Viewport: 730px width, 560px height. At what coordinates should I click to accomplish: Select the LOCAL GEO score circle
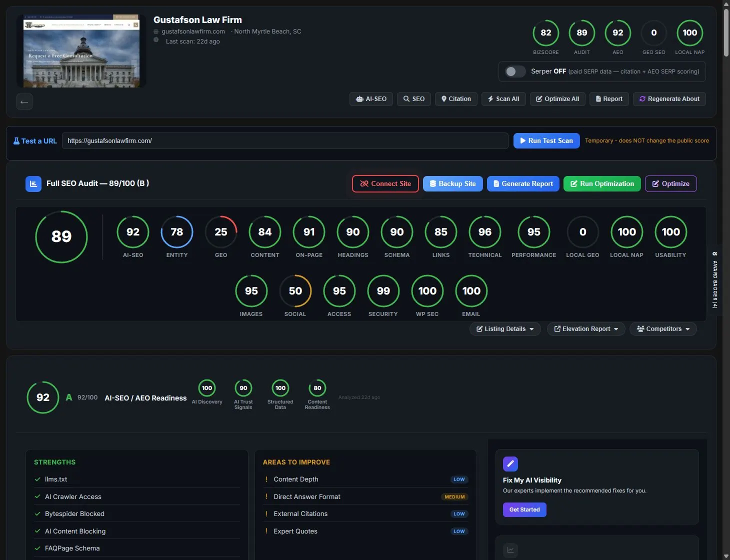[582, 232]
